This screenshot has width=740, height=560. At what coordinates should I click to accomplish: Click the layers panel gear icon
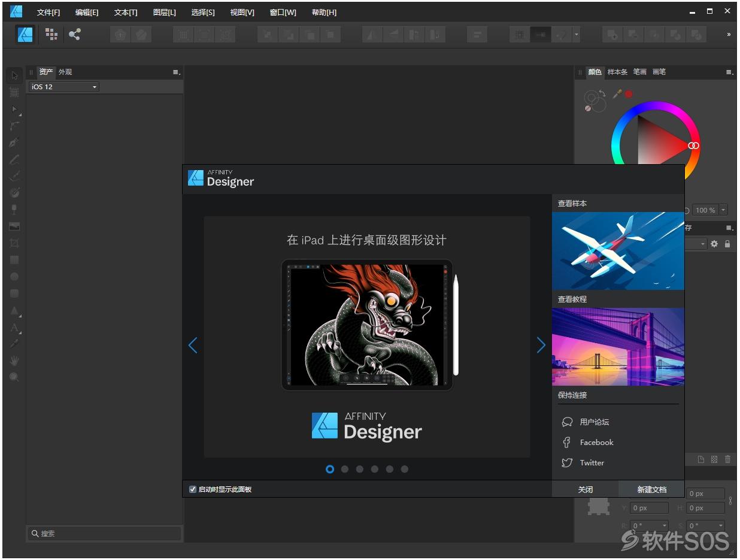click(714, 244)
